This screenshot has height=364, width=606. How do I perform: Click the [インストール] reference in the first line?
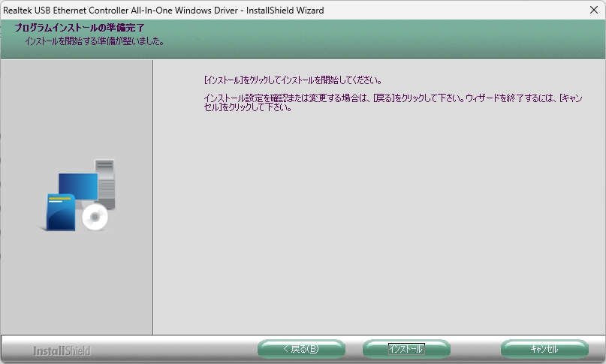point(225,80)
